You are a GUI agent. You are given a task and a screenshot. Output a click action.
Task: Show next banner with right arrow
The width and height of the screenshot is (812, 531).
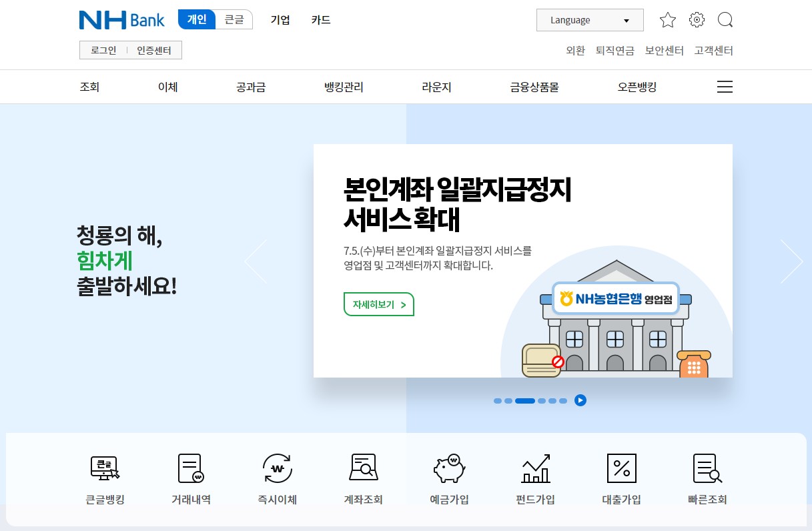click(791, 261)
